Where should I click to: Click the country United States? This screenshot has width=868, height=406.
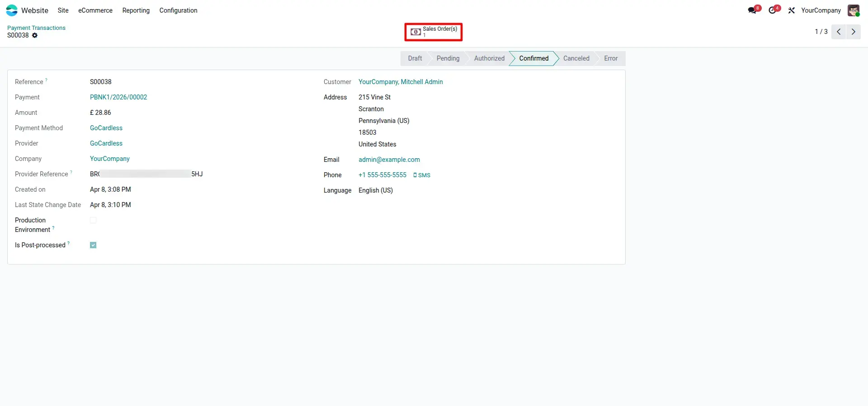(377, 144)
